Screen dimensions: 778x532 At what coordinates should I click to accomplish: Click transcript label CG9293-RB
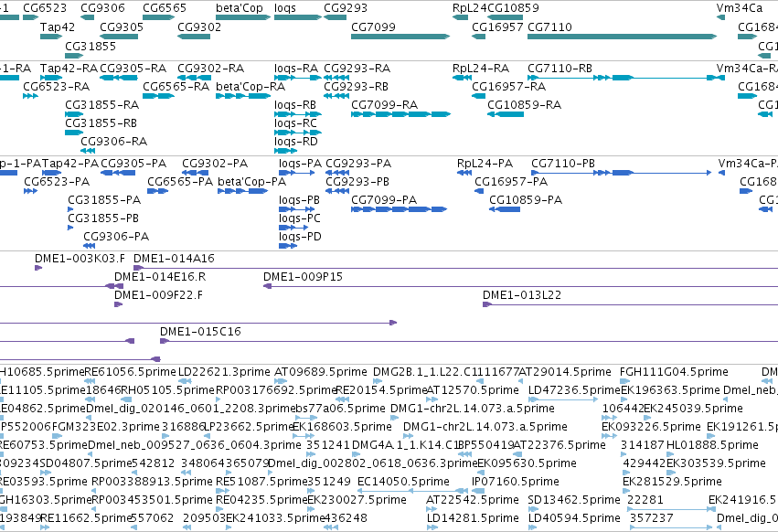357,86
